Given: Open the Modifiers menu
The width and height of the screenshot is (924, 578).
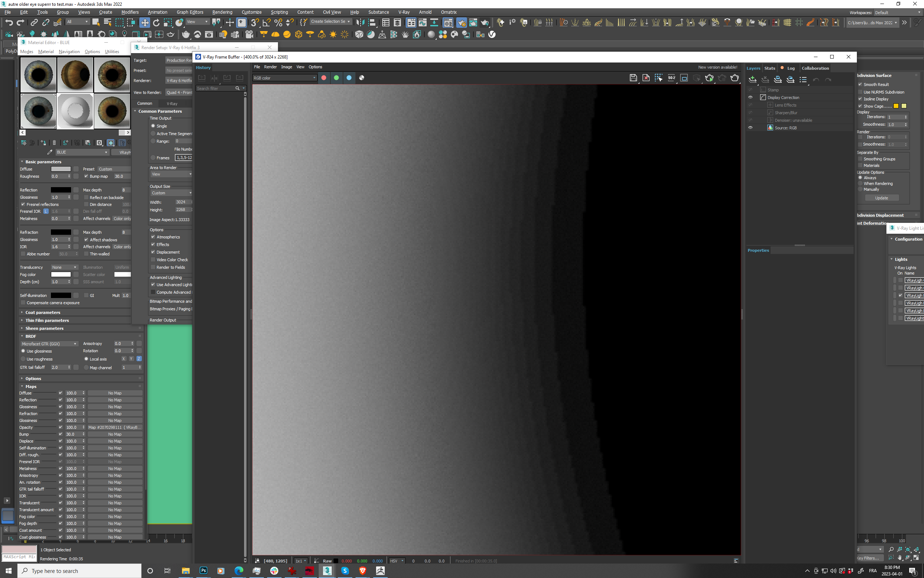Looking at the screenshot, I should [x=130, y=12].
